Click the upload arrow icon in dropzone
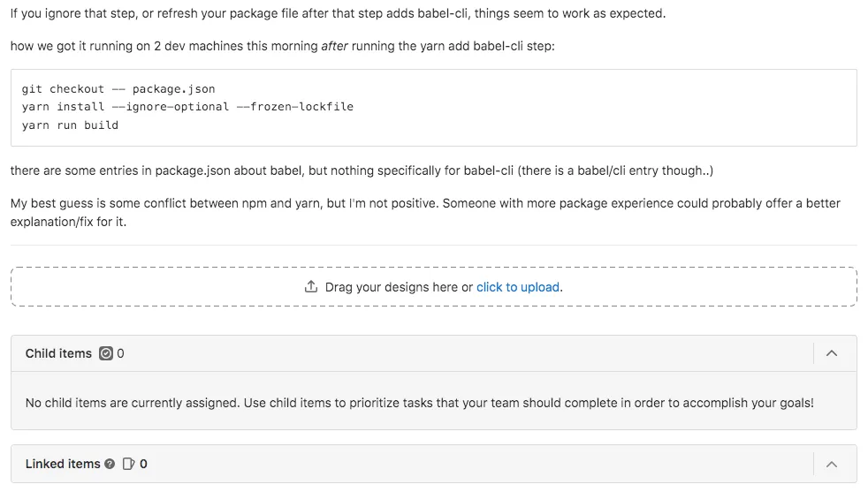Viewport: 868px width, 492px height. pyautogui.click(x=311, y=287)
